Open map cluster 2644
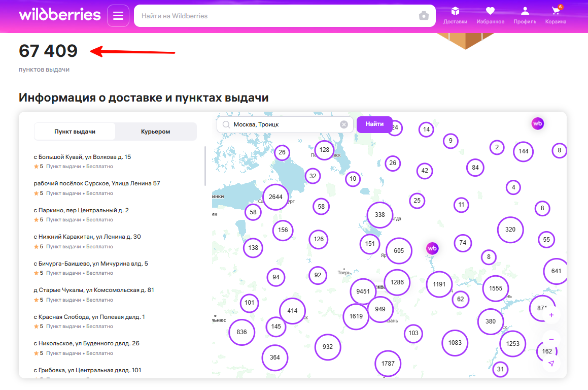The width and height of the screenshot is (588, 390). click(275, 197)
